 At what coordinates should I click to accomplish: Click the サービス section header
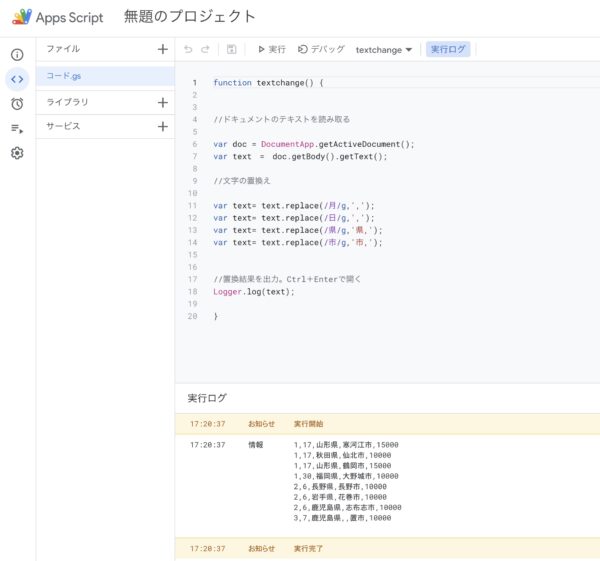tap(63, 126)
